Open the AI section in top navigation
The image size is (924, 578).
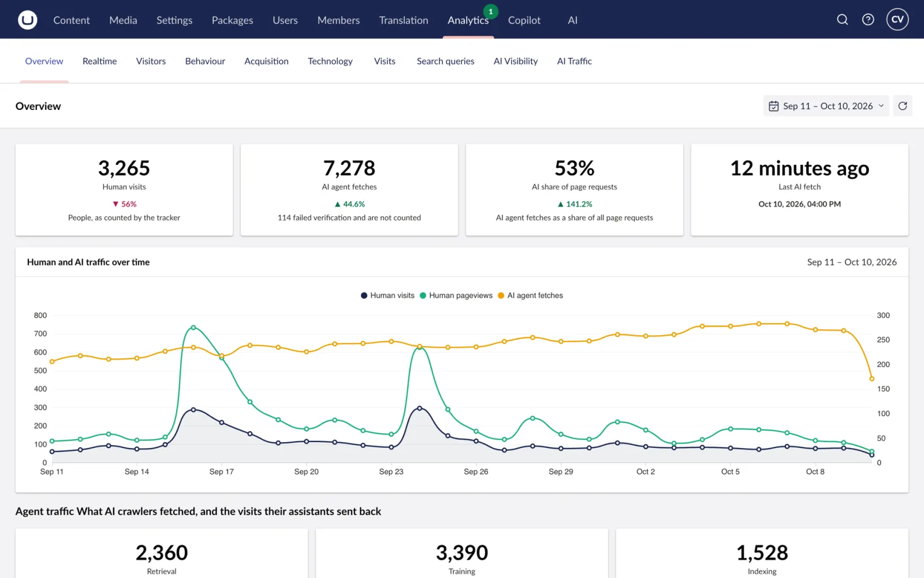click(572, 20)
